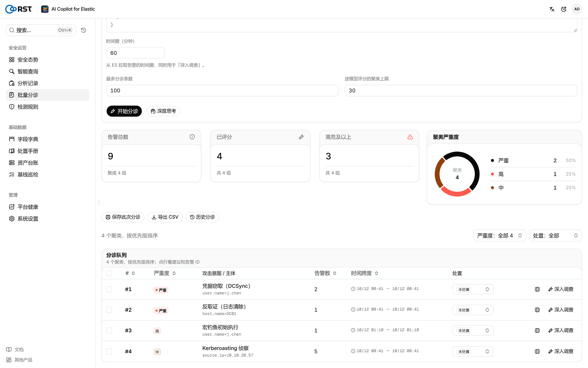Image resolution: width=588 pixels, height=368 pixels.
Task: Click the search history clock icon
Action: click(83, 30)
